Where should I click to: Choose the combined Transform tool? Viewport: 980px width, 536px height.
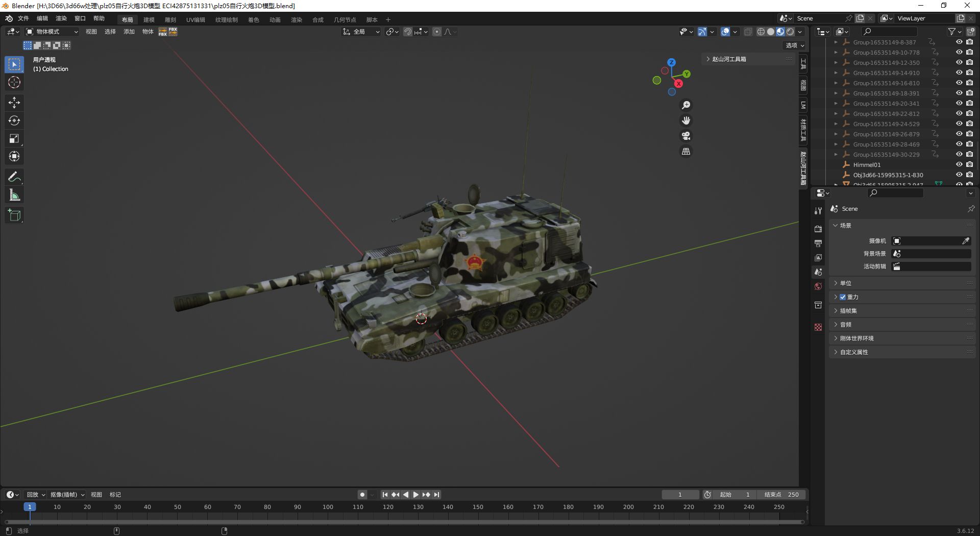pos(14,156)
